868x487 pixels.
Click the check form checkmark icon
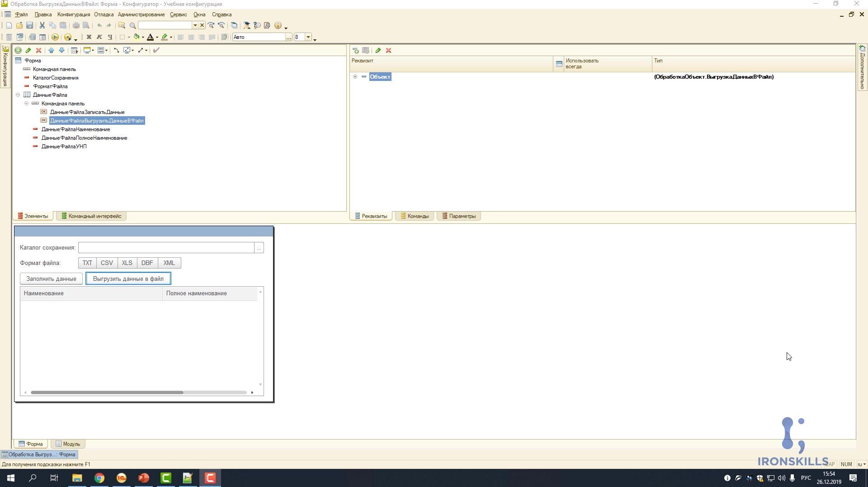[x=156, y=50]
